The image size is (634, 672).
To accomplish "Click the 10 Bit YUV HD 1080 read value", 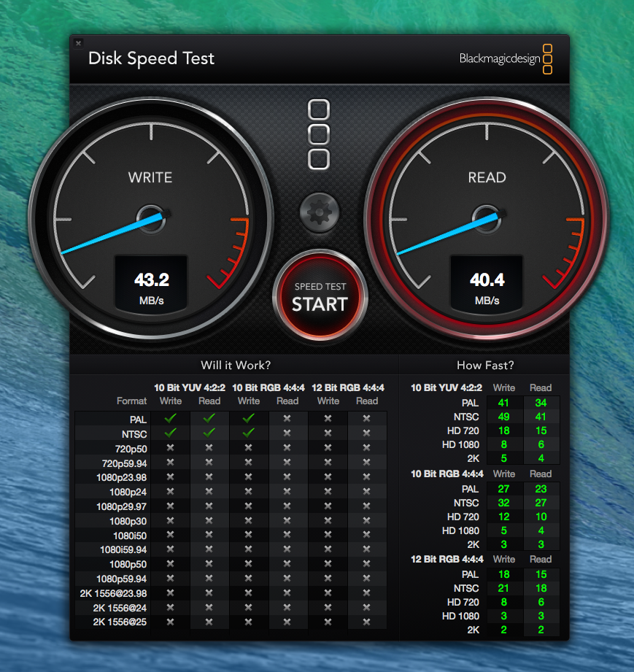I will 541,444.
